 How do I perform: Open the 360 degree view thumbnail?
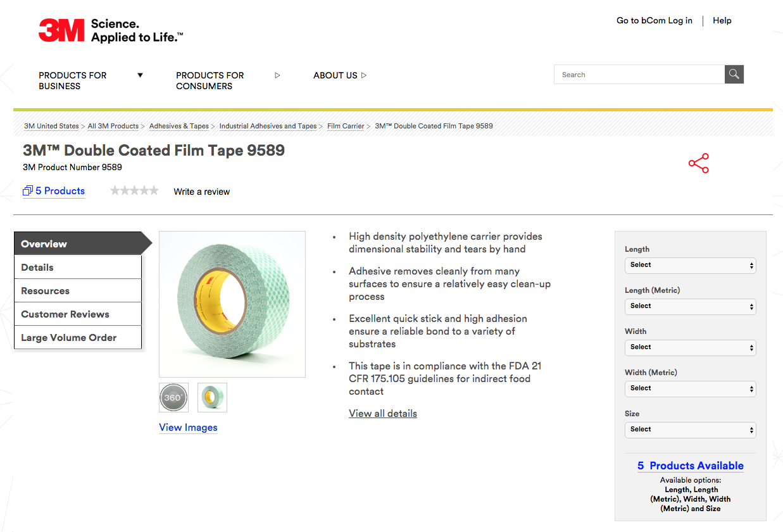coord(173,397)
